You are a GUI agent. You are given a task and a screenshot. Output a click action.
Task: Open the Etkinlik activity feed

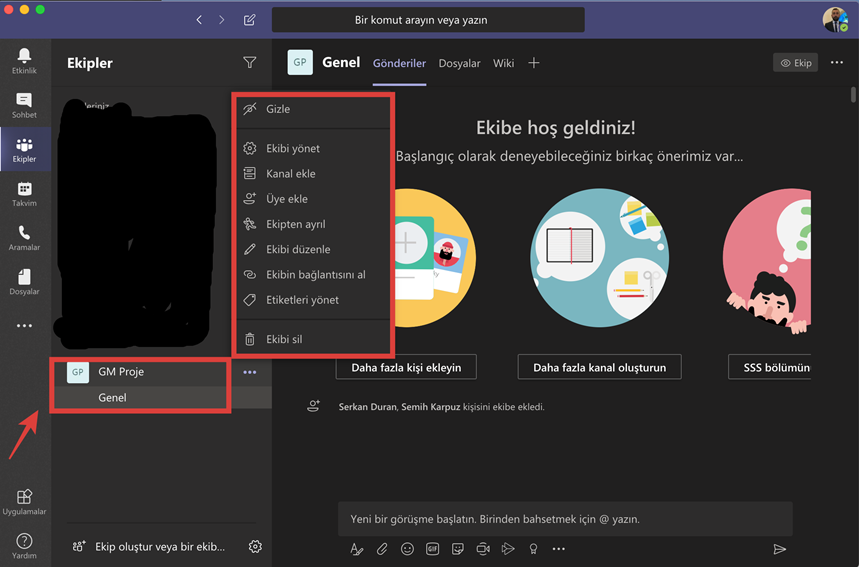coord(24,61)
